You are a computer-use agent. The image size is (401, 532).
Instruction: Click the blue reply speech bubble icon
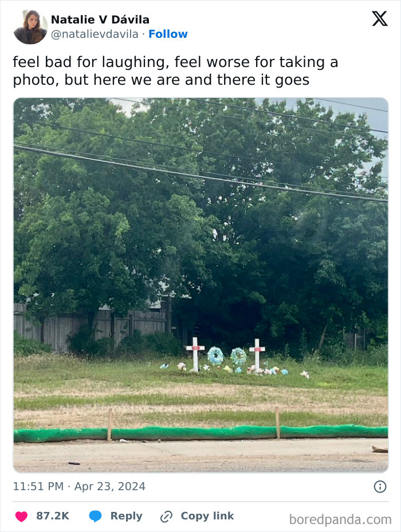pyautogui.click(x=95, y=516)
